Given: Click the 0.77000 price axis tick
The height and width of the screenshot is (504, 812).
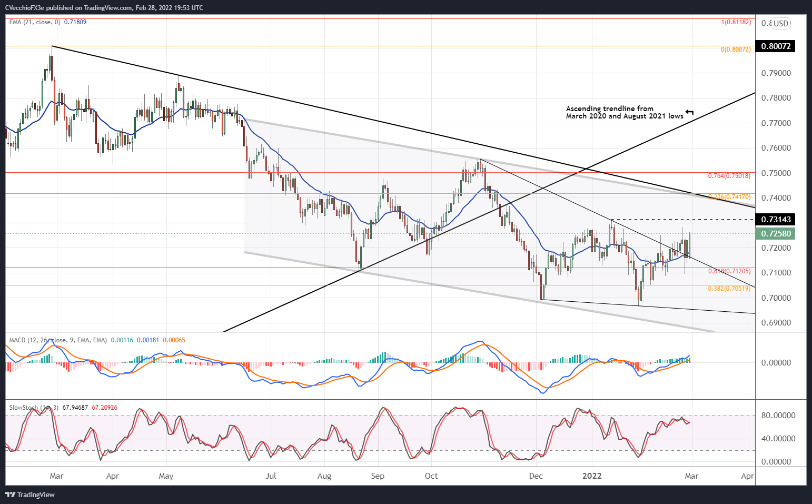Looking at the screenshot, I should coord(776,123).
